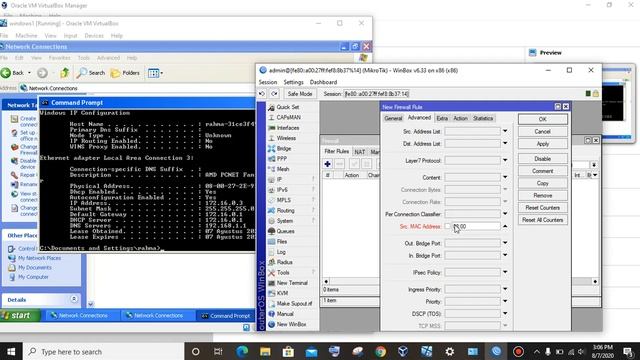Click Apply in New Firewall Rule
This screenshot has height=360, width=640.
(x=542, y=144)
